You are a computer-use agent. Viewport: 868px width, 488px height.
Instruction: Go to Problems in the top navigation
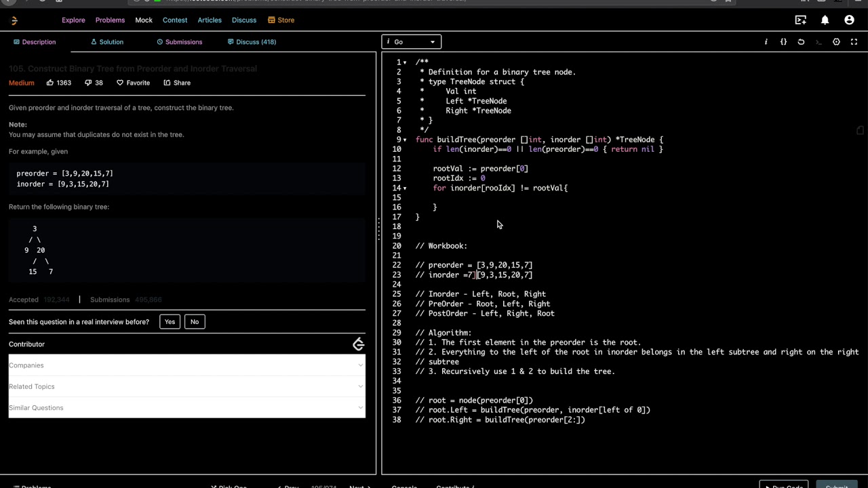coord(110,20)
